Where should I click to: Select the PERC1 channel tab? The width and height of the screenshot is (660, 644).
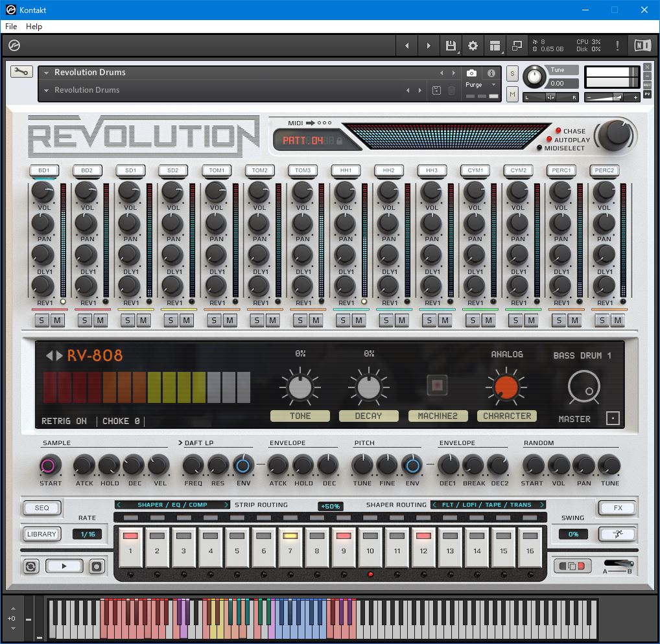[x=561, y=170]
